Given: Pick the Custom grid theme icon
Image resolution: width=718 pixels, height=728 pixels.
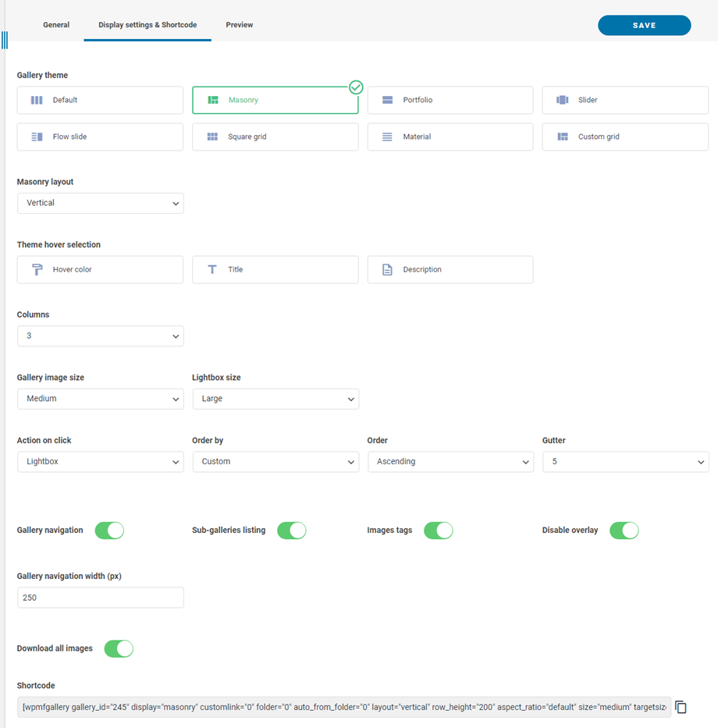Looking at the screenshot, I should click(x=562, y=137).
